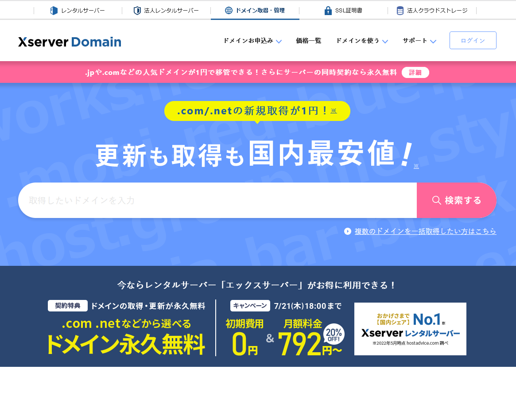Switch to the SSL証明書 tab
Image resolution: width=516 pixels, height=420 pixels.
(343, 11)
